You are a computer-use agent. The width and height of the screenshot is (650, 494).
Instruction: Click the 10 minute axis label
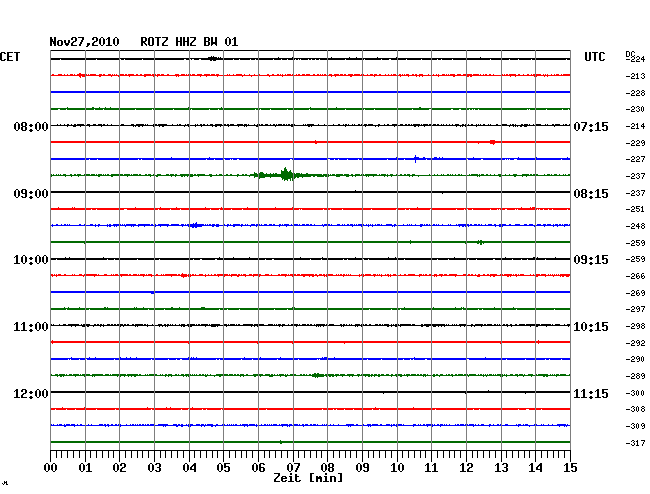tap(397, 468)
